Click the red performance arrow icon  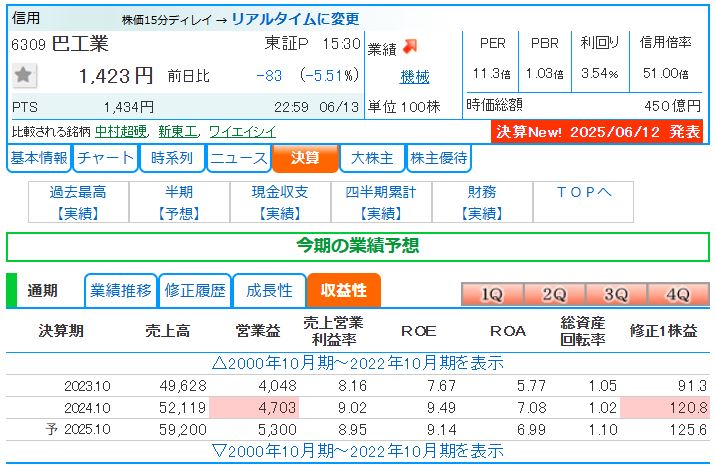point(410,46)
